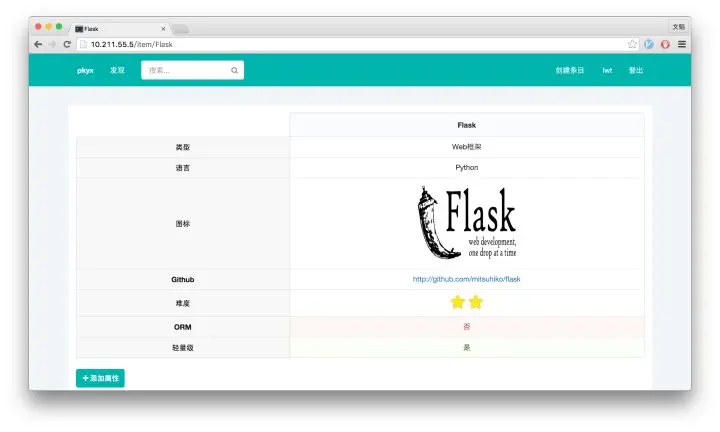Screen dimensions: 720x432
Task: Click the Flask logo image
Action: point(467,223)
